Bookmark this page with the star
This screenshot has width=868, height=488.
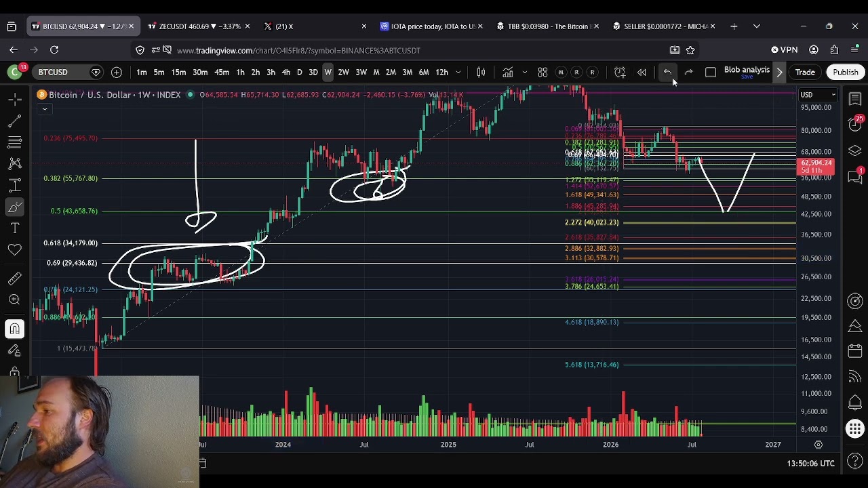pos(690,49)
